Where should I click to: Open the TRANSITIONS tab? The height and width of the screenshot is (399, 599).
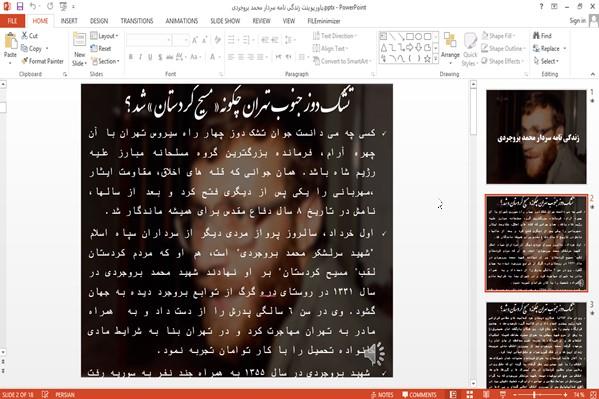click(x=137, y=21)
